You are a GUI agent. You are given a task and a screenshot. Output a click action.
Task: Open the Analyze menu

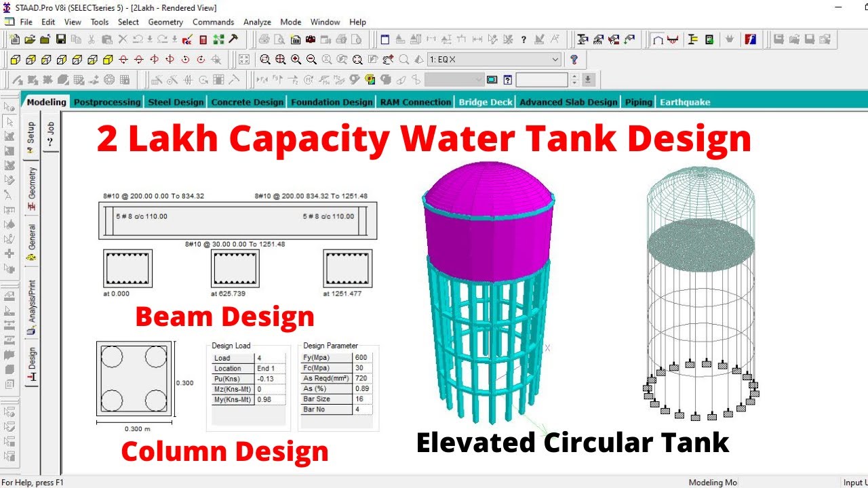pos(257,22)
